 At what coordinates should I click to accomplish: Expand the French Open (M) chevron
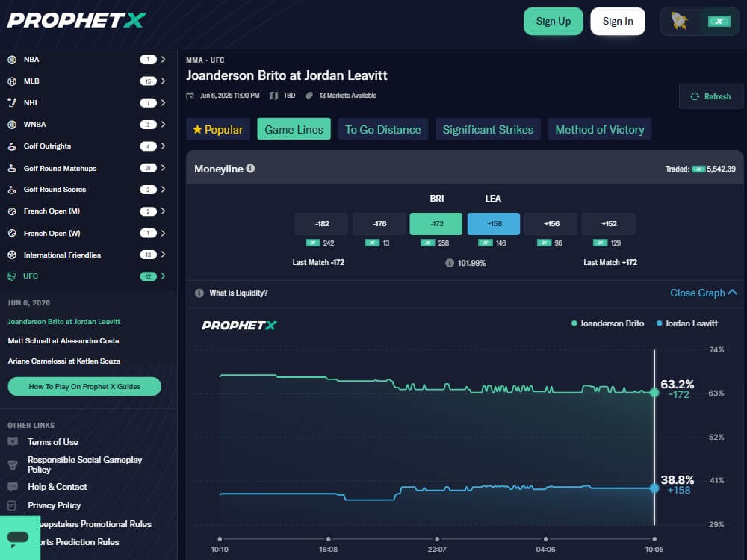coord(163,211)
